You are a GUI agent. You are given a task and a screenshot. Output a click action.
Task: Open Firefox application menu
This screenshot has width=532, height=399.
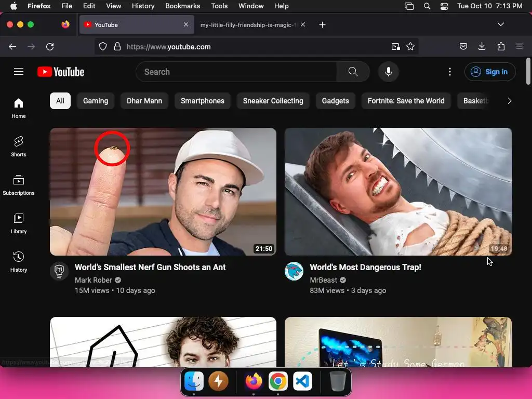click(x=520, y=46)
